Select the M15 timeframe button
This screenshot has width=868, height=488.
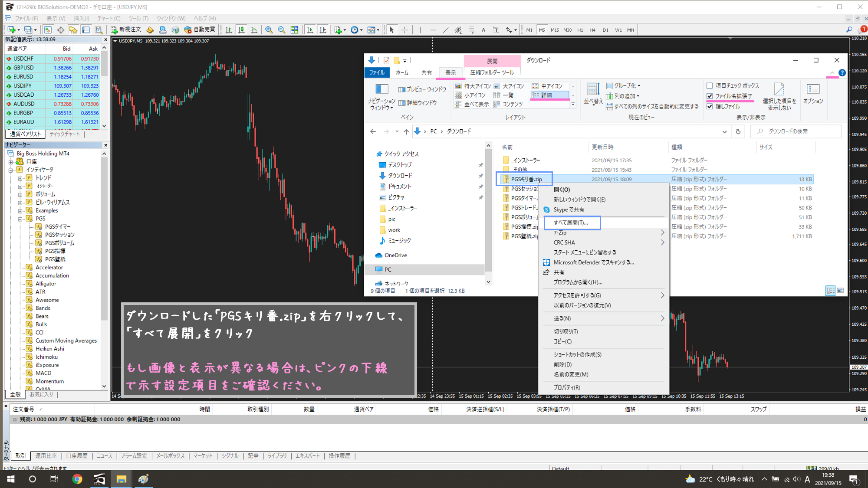pyautogui.click(x=554, y=30)
